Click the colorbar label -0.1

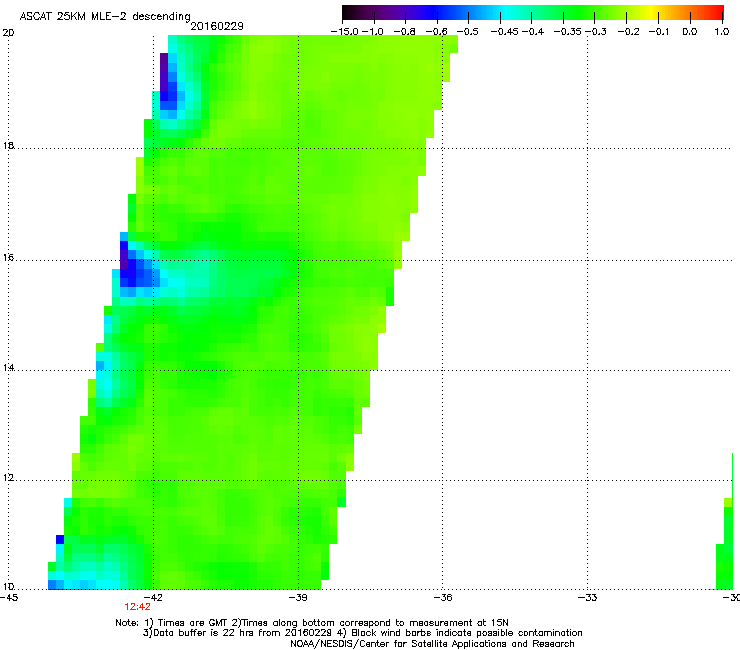coord(659,32)
